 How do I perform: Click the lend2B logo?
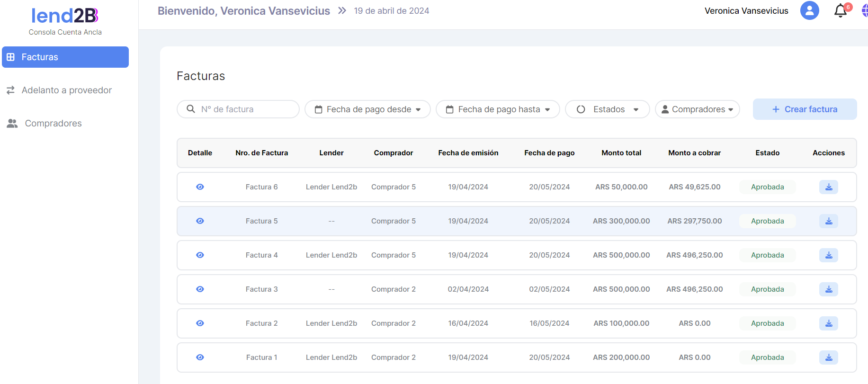coord(65,16)
